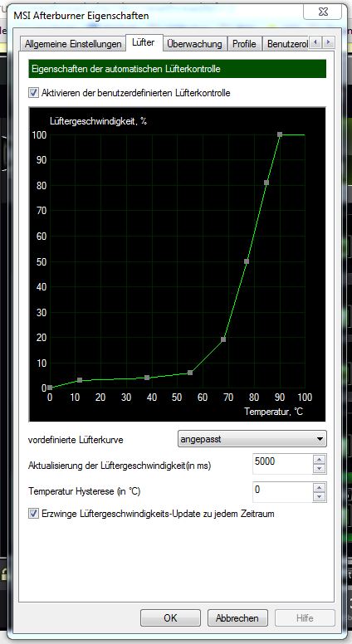Viewport: 352px width, 644px height.
Task: Click the Abbrechen button
Action: (237, 617)
